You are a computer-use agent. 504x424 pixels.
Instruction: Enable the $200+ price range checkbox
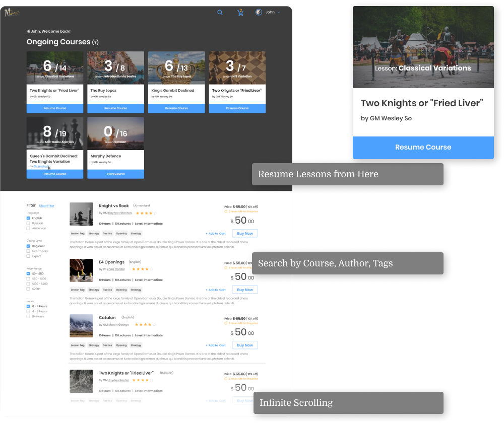click(x=28, y=289)
